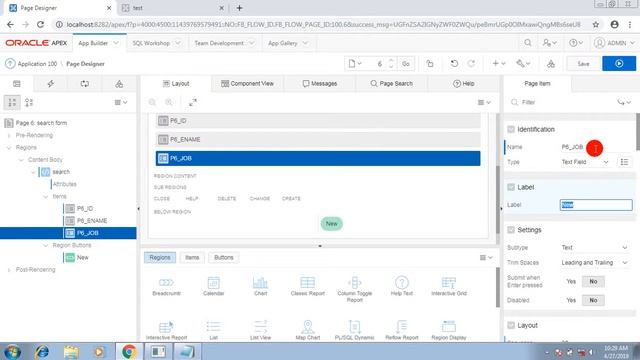Select Help Text region in gallery

pos(402,286)
